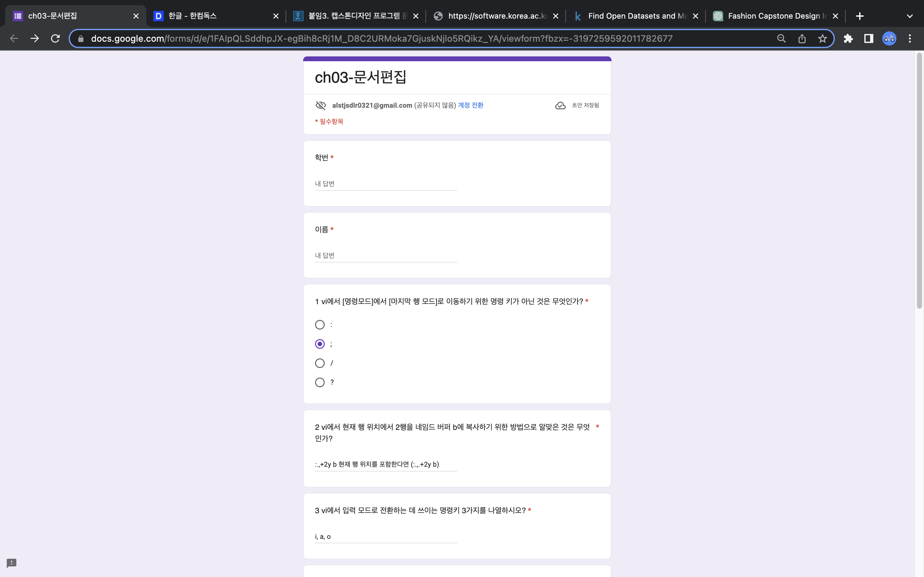Click the share page icon
Screen dimensions: 924x577
802,38
